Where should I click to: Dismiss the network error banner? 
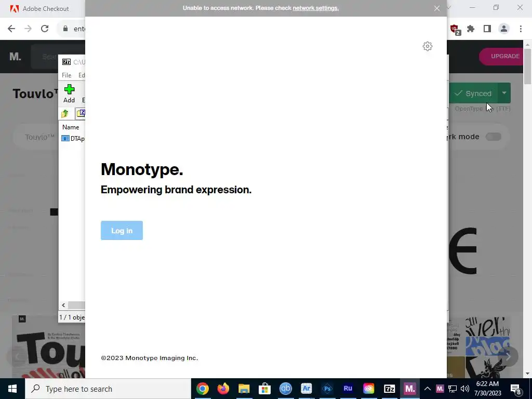437,8
